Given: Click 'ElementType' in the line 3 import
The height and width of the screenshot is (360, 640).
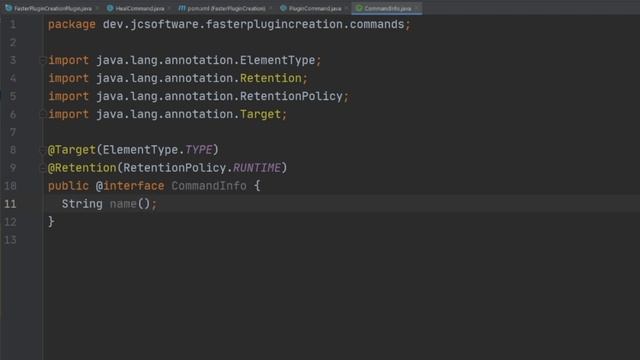Looking at the screenshot, I should 277,60.
